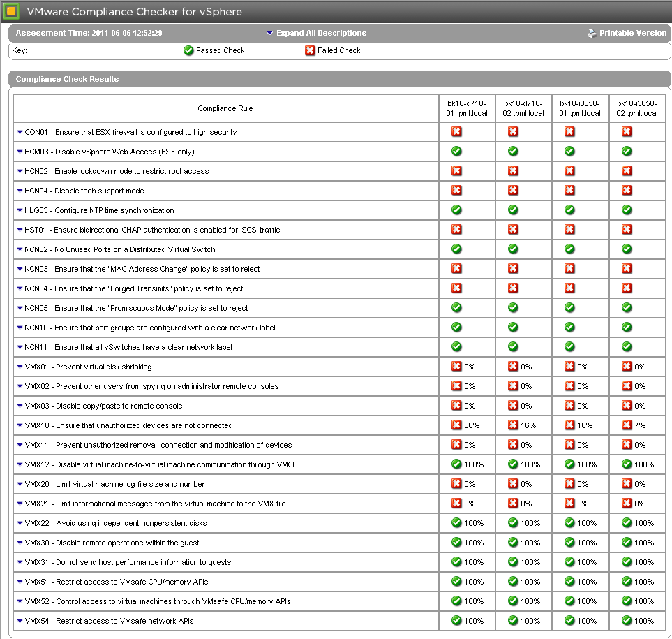
Task: Click the bk10-i3650-02 .pml.local column header
Action: [637, 108]
